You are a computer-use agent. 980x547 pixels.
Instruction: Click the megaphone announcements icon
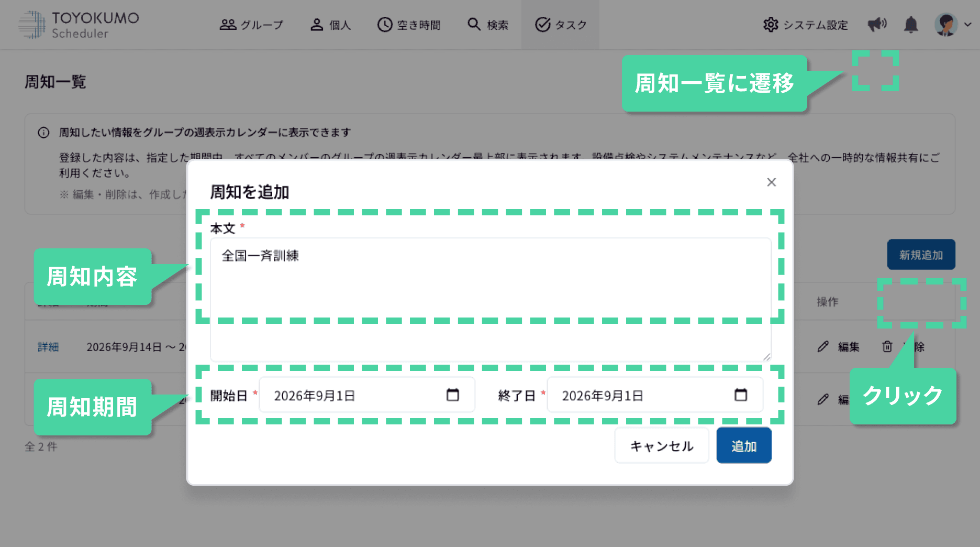click(877, 25)
